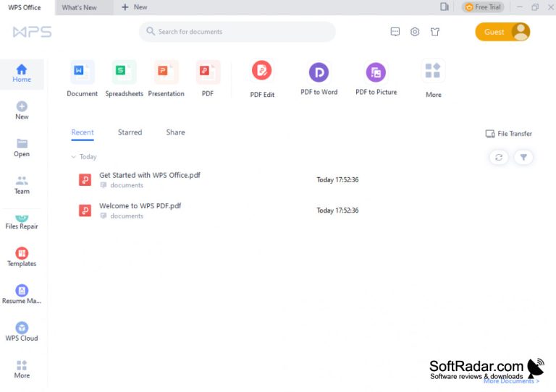Image resolution: width=556 pixels, height=392 pixels.
Task: Open Welcome to WPS PDF.pdf
Action: [x=140, y=206]
